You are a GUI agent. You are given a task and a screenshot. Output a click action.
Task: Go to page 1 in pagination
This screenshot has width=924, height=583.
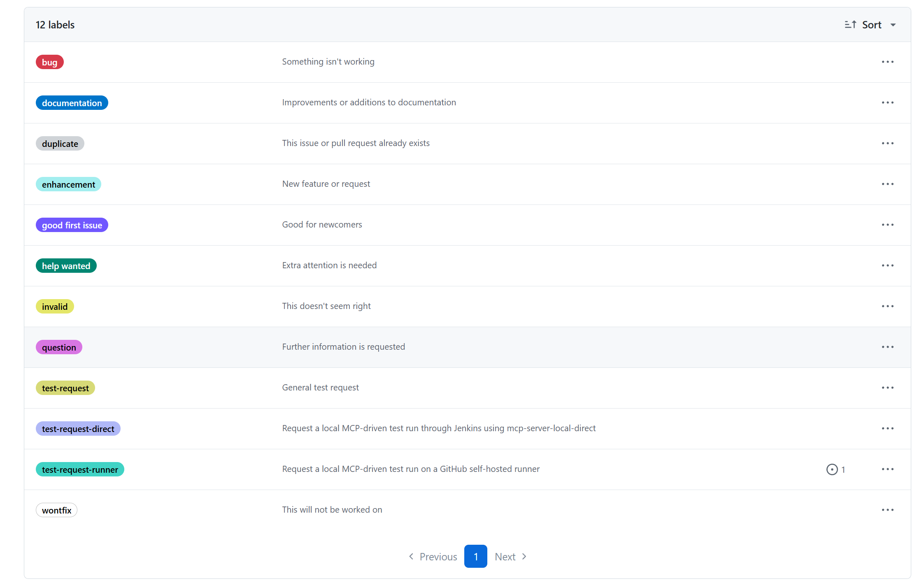tap(475, 556)
